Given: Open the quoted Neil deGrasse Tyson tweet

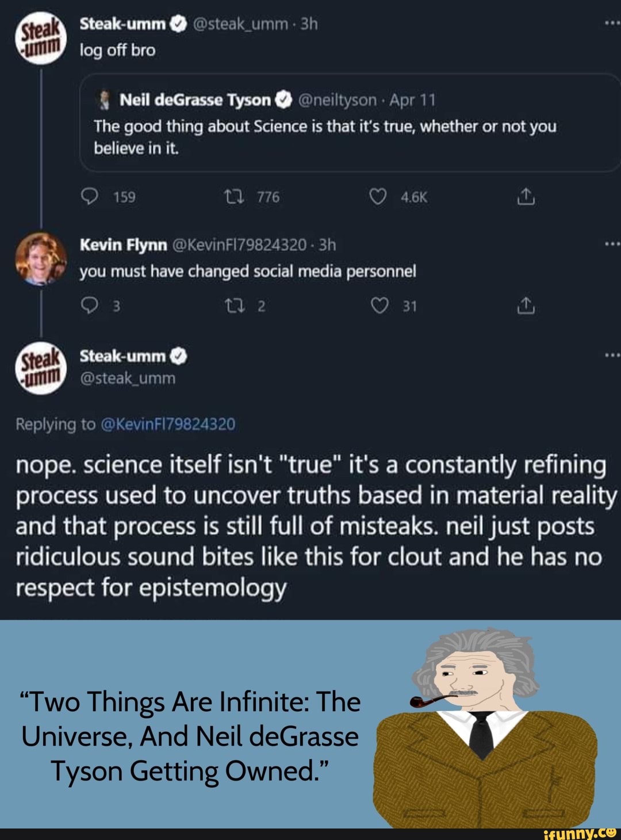Looking at the screenshot, I should [350, 123].
